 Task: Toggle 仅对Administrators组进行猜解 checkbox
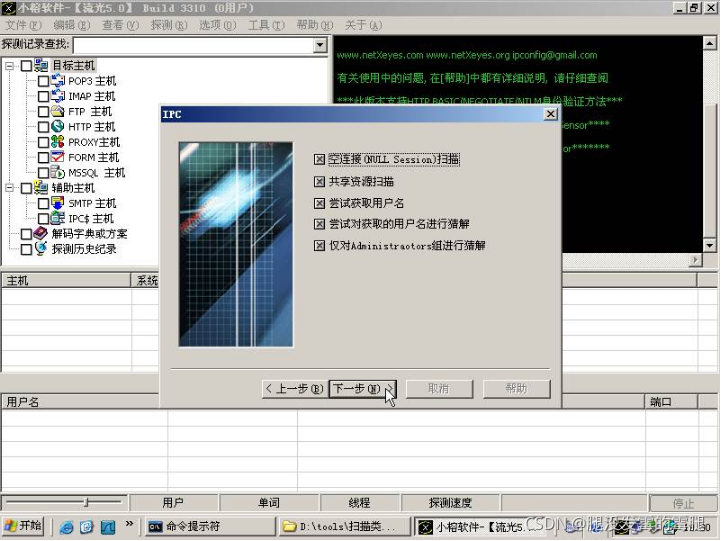pos(319,245)
